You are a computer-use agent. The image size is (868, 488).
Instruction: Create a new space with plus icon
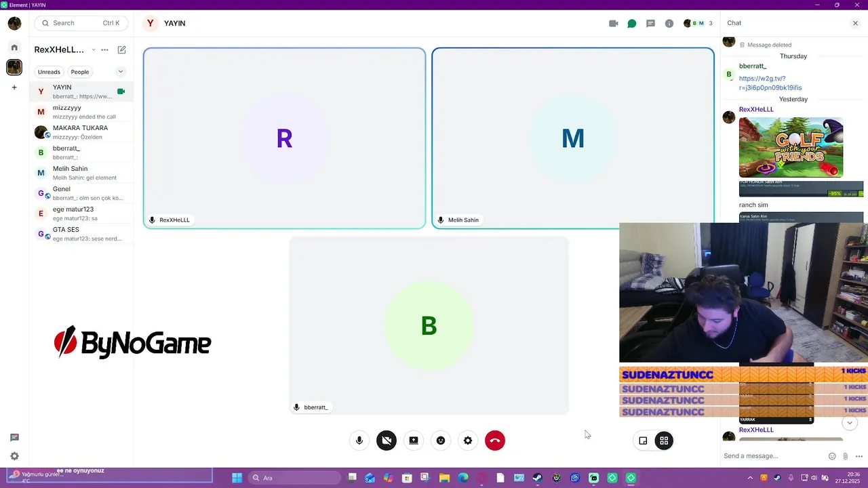(x=14, y=87)
